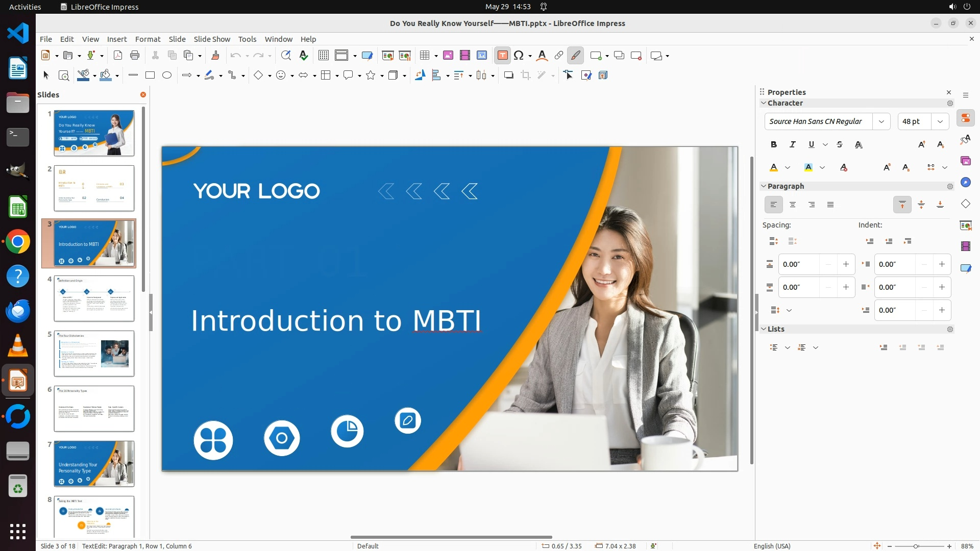Image resolution: width=980 pixels, height=551 pixels.
Task: Enable center paragraph alignment
Action: 793,205
